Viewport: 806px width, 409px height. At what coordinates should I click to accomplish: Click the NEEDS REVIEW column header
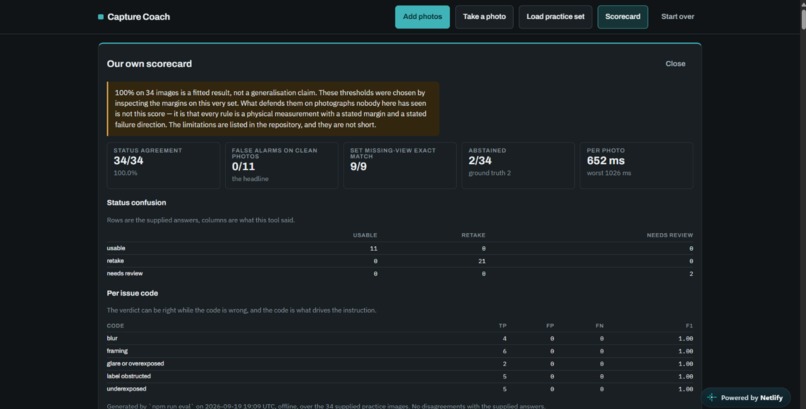pyautogui.click(x=670, y=235)
